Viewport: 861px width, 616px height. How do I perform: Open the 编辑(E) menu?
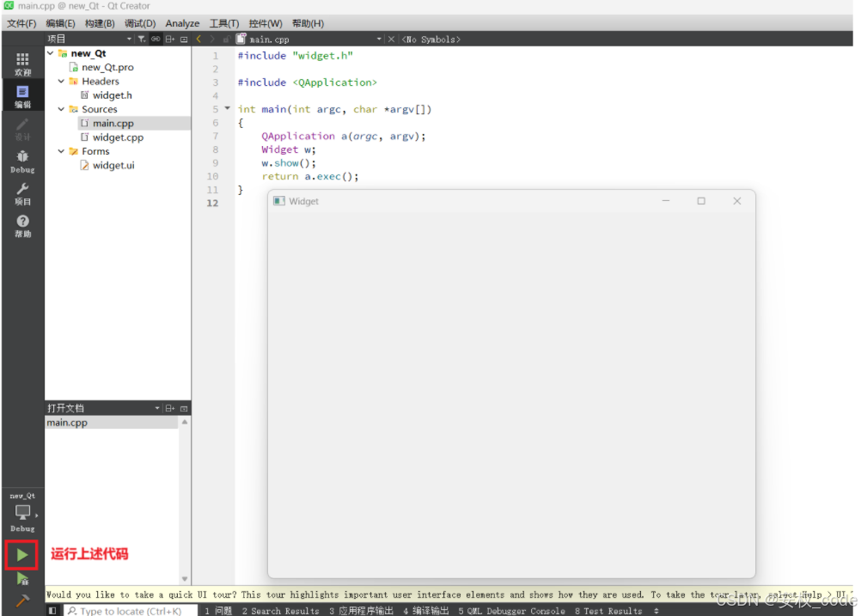60,23
